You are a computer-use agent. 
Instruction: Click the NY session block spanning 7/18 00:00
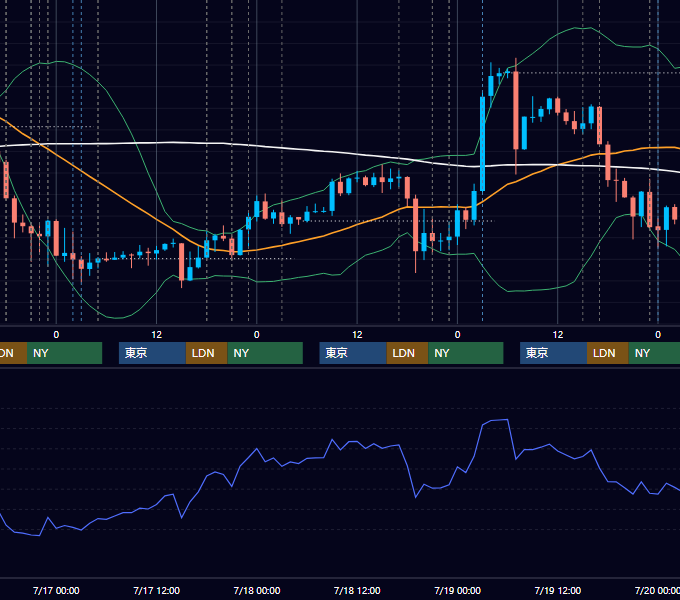point(265,353)
